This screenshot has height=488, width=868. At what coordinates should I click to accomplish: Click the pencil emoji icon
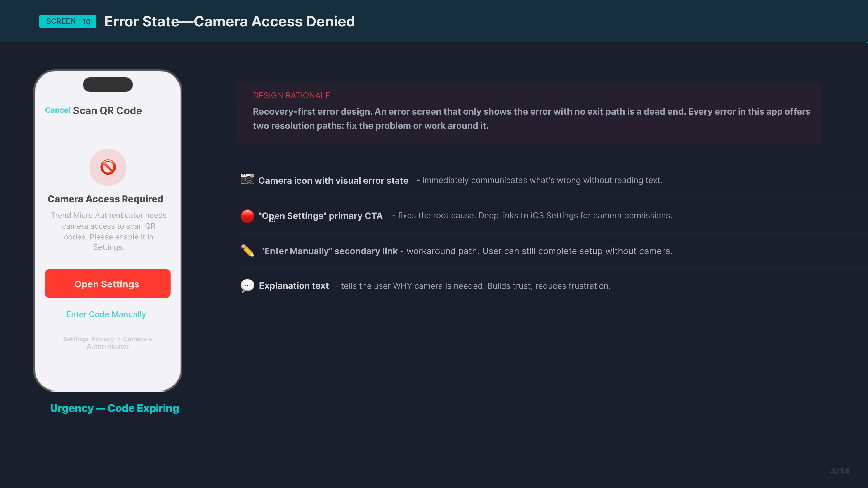click(247, 251)
